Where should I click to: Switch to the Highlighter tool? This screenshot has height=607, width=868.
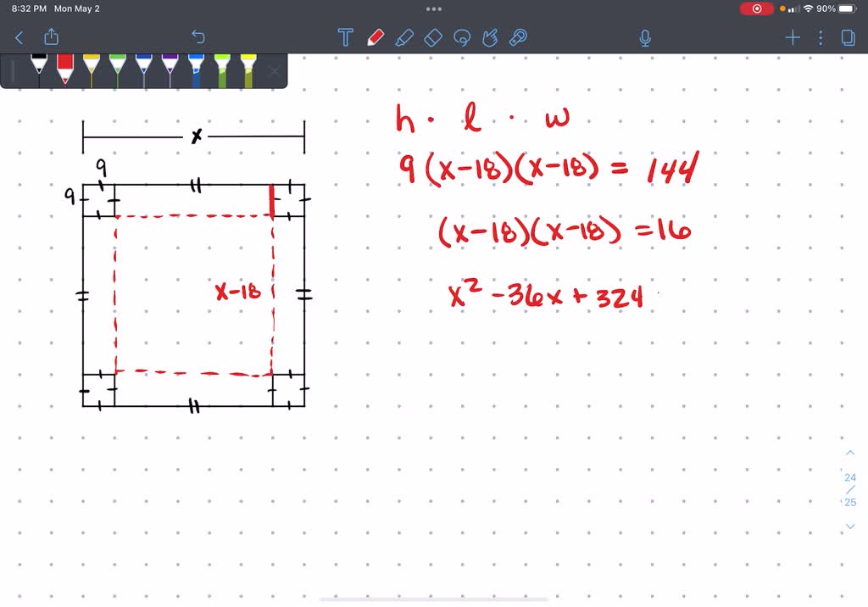pyautogui.click(x=404, y=37)
